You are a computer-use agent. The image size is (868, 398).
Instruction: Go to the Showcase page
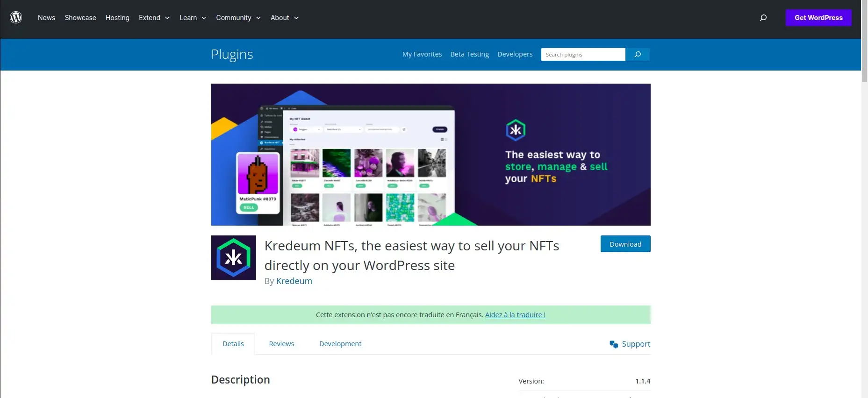(80, 18)
